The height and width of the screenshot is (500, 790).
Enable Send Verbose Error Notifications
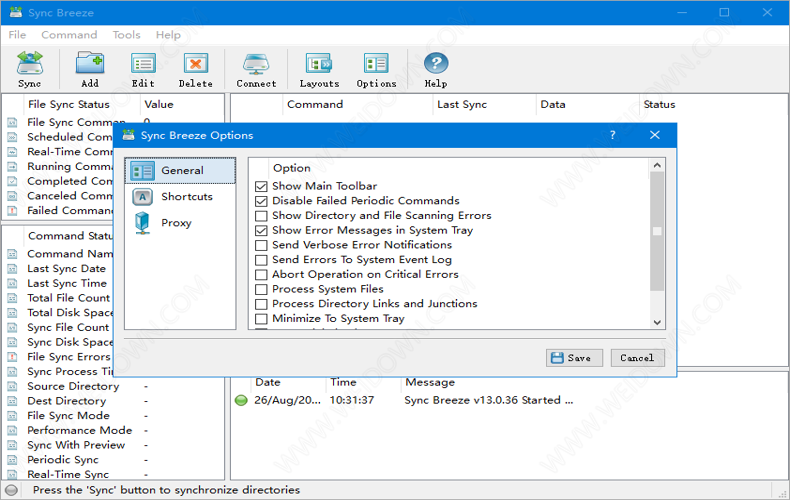[x=261, y=245]
